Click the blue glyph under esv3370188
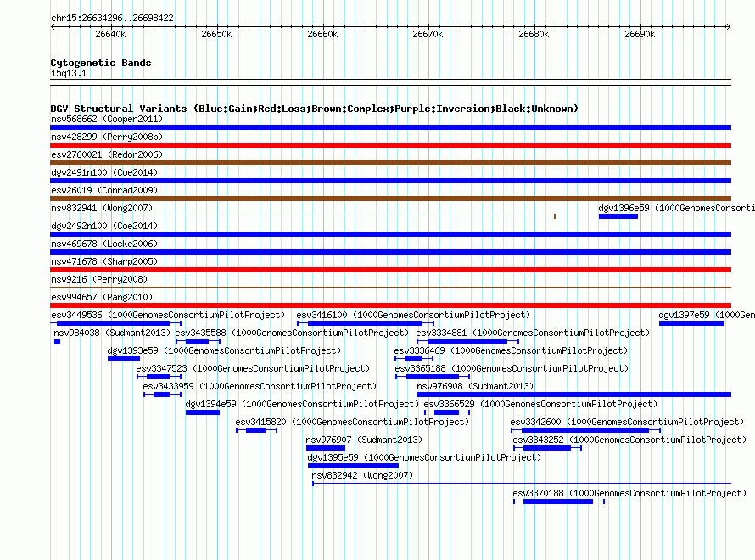Screen dimensions: 755x560 pyautogui.click(x=558, y=501)
